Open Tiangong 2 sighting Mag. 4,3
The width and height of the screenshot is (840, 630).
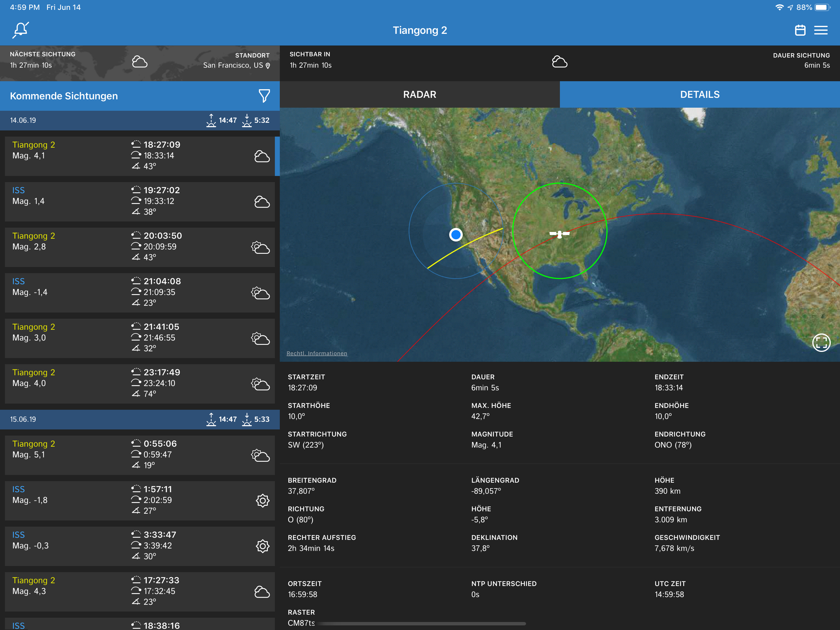[140, 592]
